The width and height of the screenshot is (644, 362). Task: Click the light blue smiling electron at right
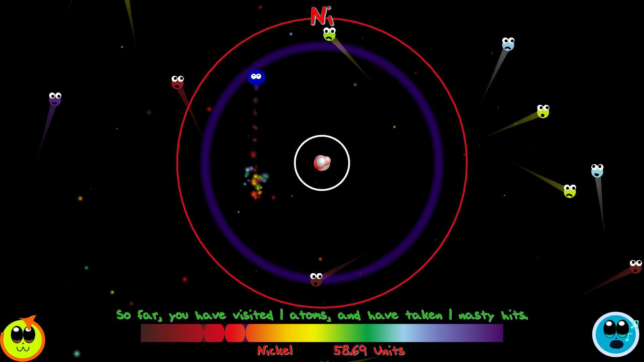tap(597, 171)
